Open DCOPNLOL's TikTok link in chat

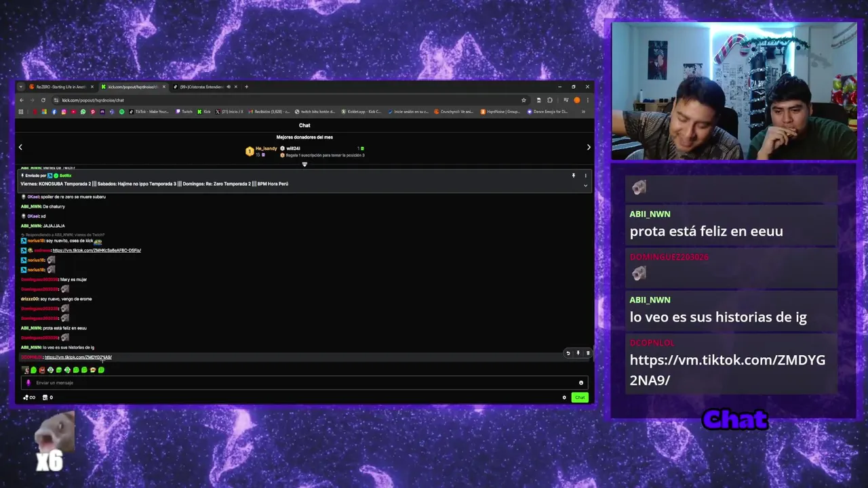click(x=78, y=357)
